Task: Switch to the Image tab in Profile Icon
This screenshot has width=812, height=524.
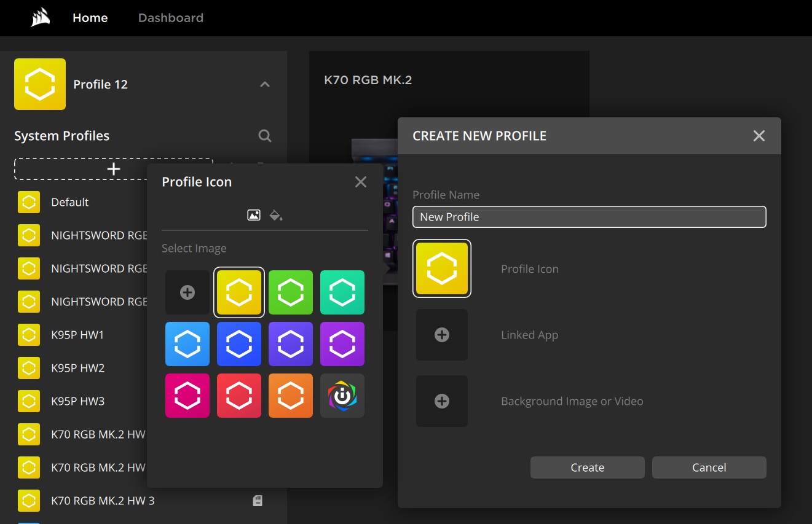Action: point(254,215)
